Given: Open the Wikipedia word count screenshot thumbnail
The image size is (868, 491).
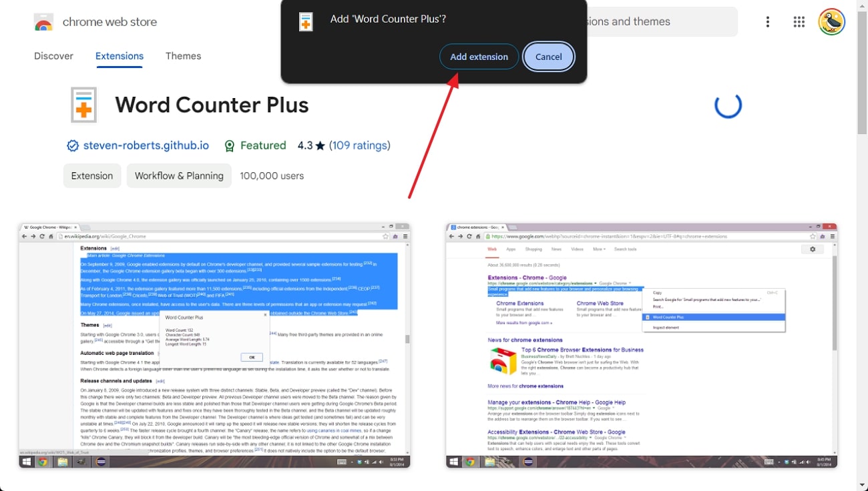Looking at the screenshot, I should pos(215,346).
